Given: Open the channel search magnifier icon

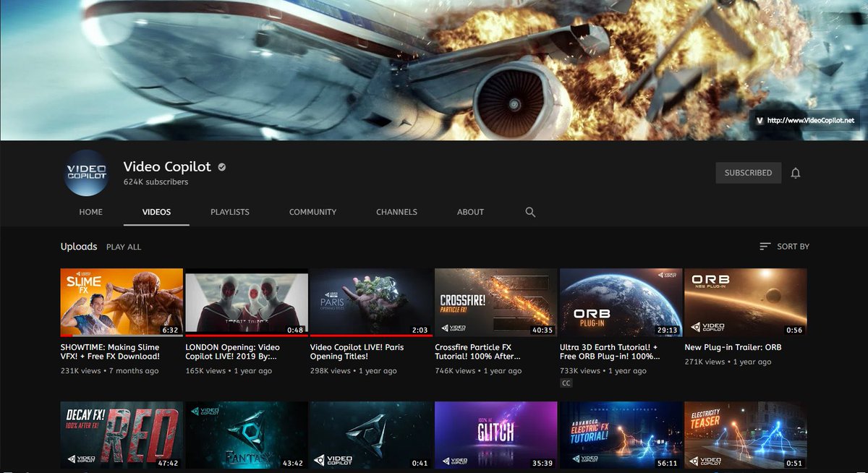Looking at the screenshot, I should click(x=530, y=212).
